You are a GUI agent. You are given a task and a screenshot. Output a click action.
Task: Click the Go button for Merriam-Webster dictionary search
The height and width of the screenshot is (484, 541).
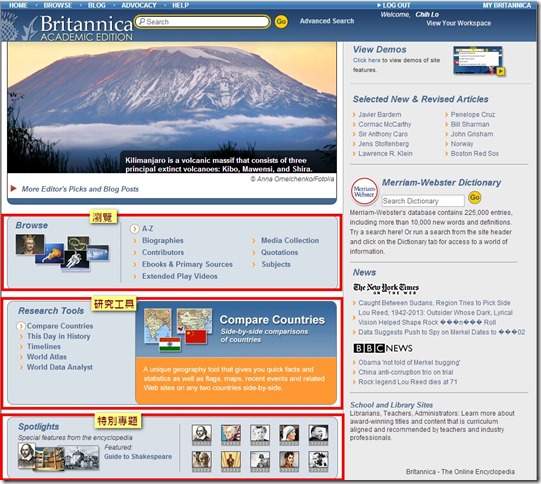474,198
